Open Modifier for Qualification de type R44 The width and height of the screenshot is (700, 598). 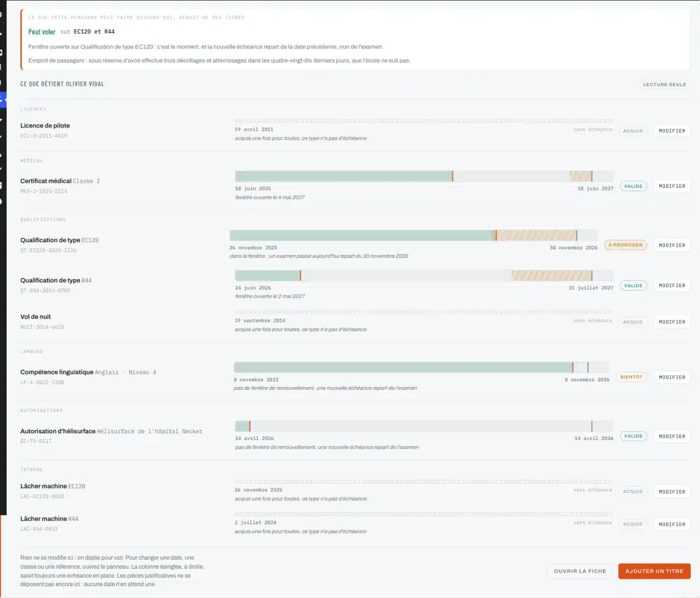point(672,285)
